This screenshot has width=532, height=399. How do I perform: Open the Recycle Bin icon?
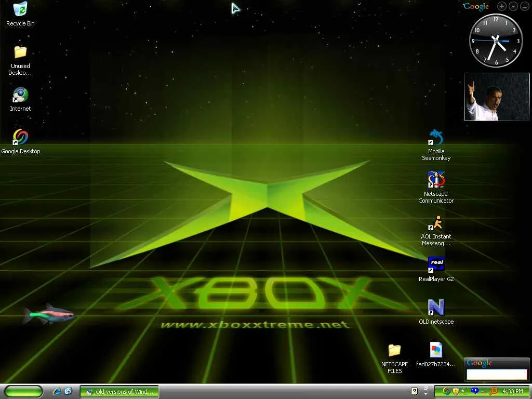[x=20, y=14]
